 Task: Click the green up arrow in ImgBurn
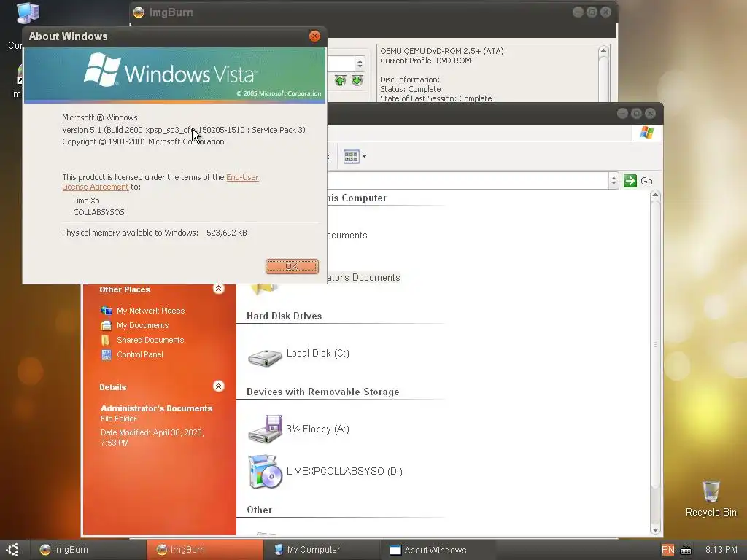point(340,80)
